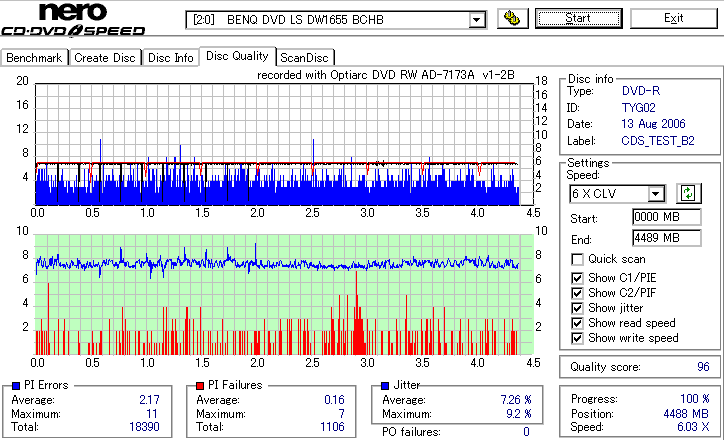Open the BENQ DVD LS DW1655 drive combo box

click(336, 20)
